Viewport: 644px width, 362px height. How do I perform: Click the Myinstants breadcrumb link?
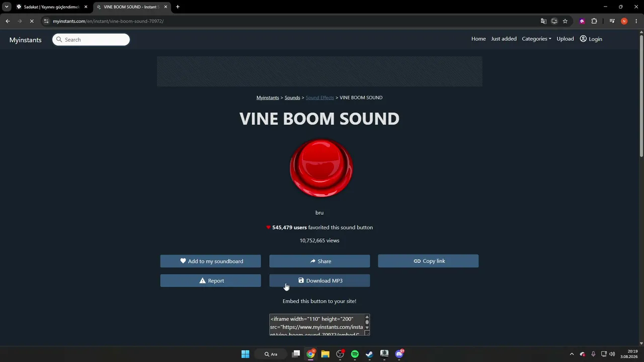click(x=268, y=98)
